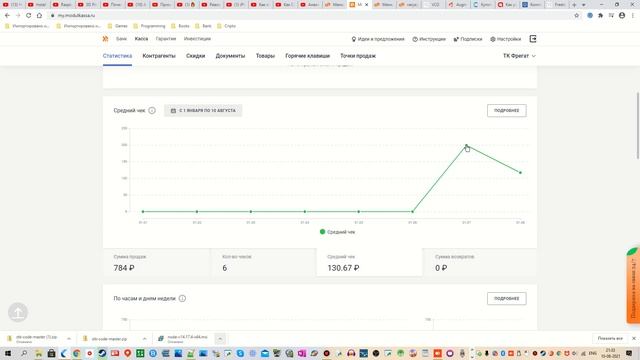Toggle the Средний чек legend marker

(x=322, y=232)
